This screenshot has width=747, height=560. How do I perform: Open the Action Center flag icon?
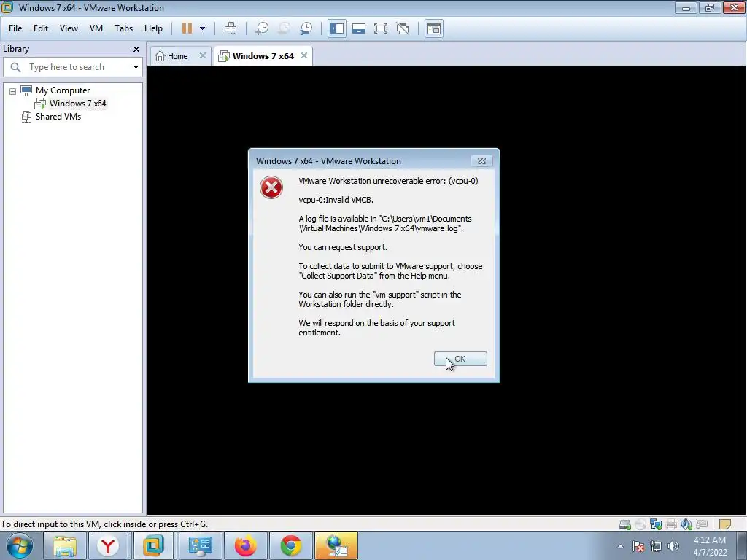[638, 546]
